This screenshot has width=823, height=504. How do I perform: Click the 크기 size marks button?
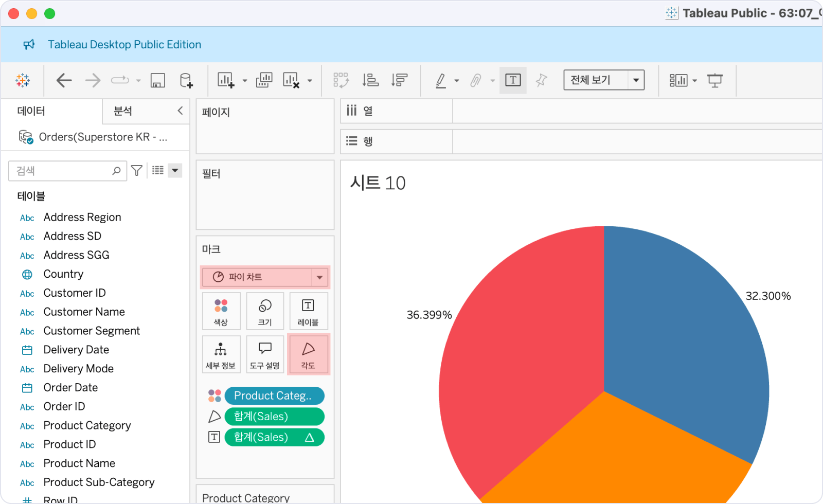point(265,311)
